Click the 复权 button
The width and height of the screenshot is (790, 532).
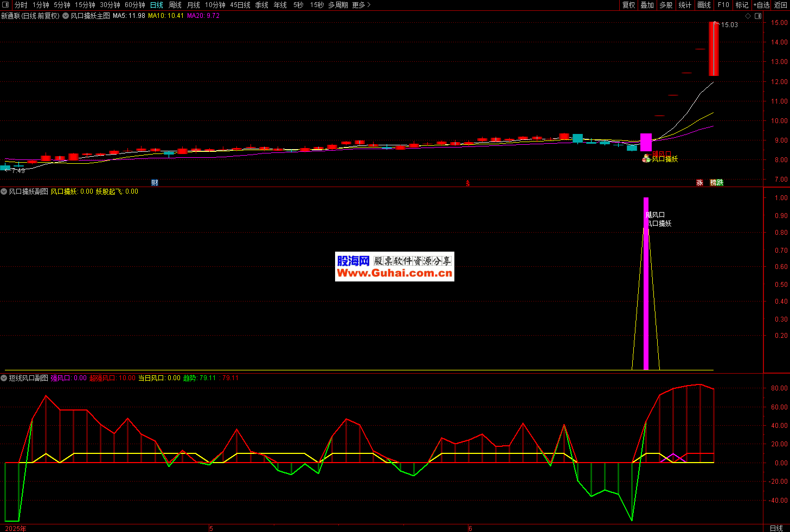pyautogui.click(x=628, y=5)
